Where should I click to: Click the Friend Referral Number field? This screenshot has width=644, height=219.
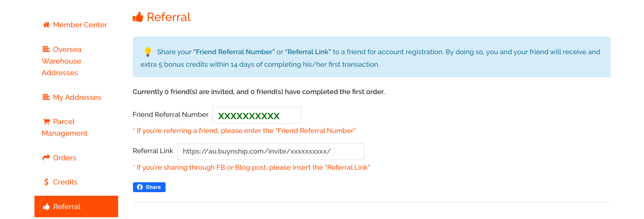pos(256,115)
